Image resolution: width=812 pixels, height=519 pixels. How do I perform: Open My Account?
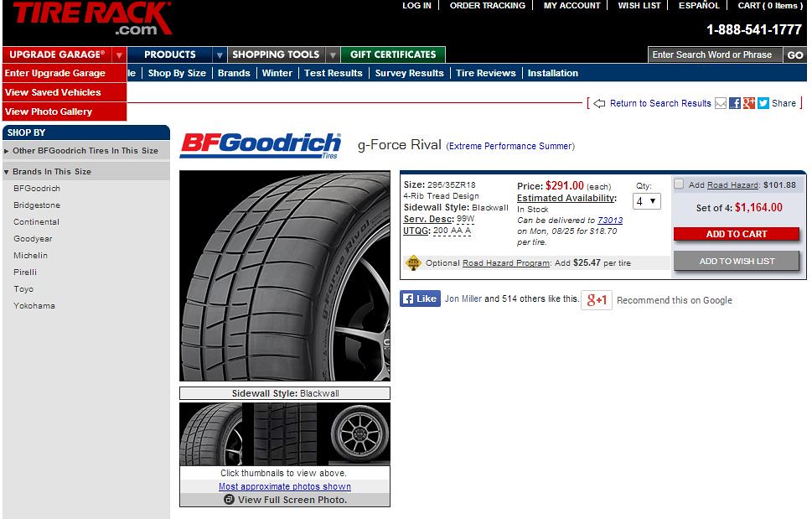click(572, 5)
